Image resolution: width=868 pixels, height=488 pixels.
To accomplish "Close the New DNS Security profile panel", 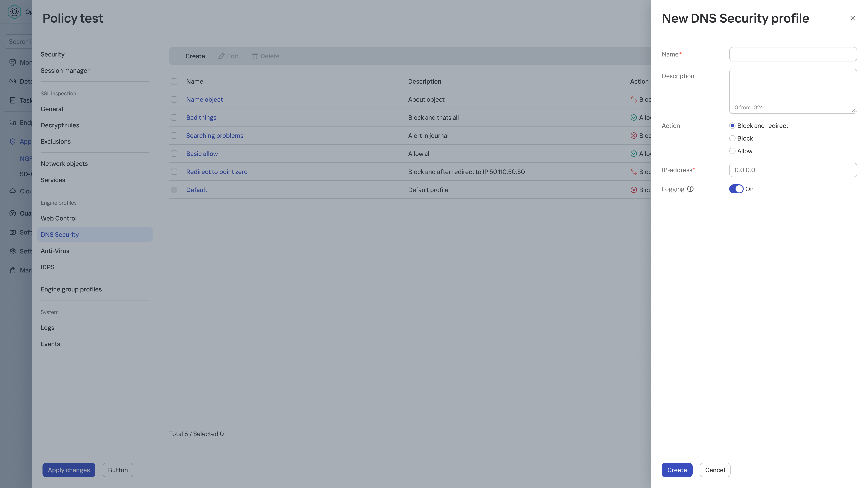I will (852, 18).
